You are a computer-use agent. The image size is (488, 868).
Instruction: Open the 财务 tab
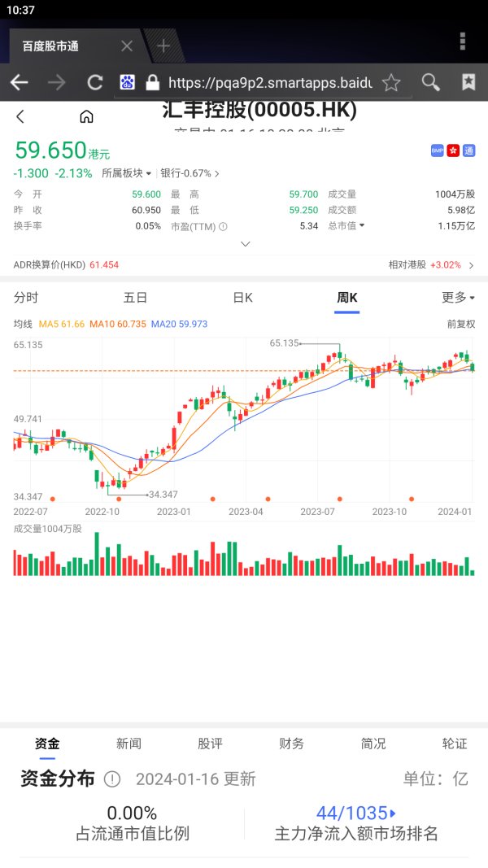tap(292, 744)
